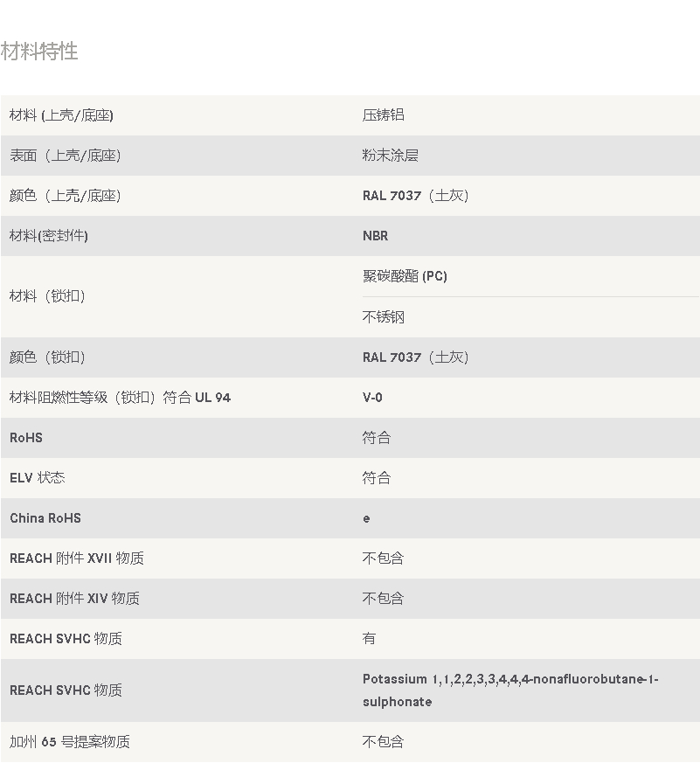700x770 pixels.
Task: Click the V-0 flammability rating value
Action: 372,398
